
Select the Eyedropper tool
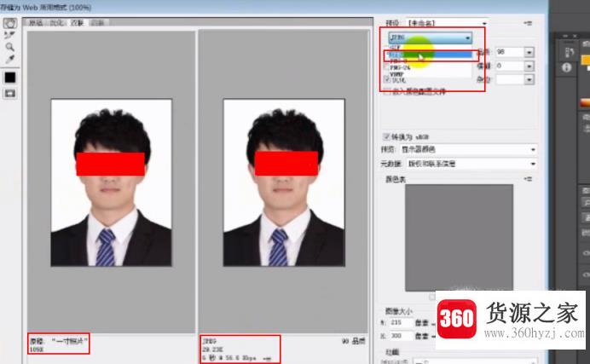[x=9, y=59]
